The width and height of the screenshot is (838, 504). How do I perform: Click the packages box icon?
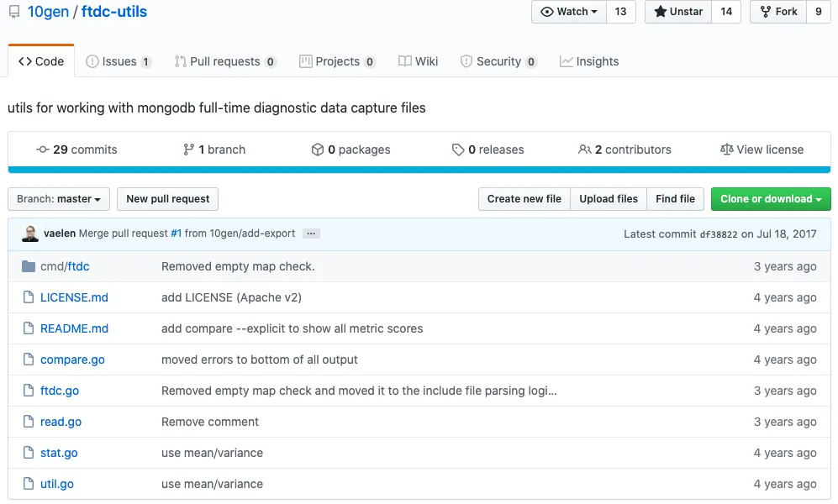coord(318,150)
